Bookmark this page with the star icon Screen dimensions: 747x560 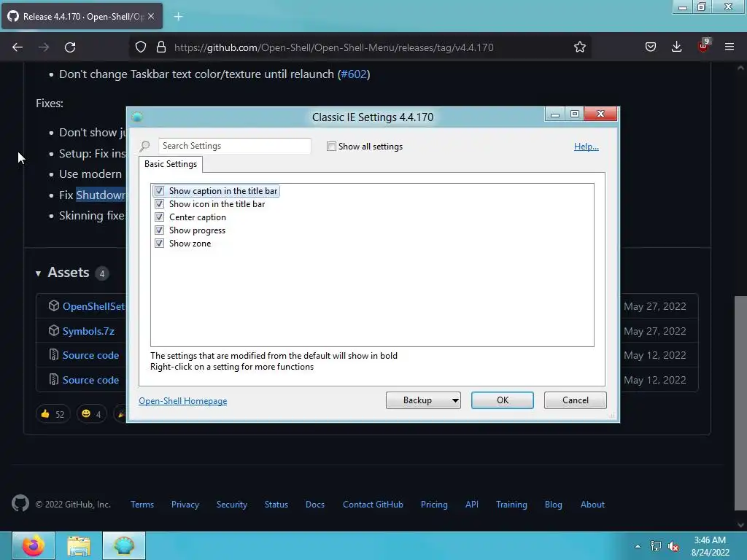pos(580,47)
